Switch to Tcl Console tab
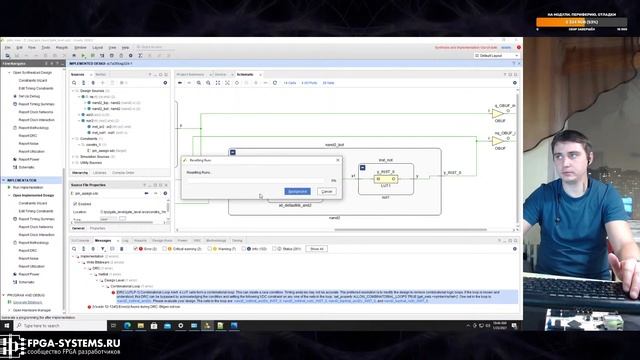 click(80, 241)
